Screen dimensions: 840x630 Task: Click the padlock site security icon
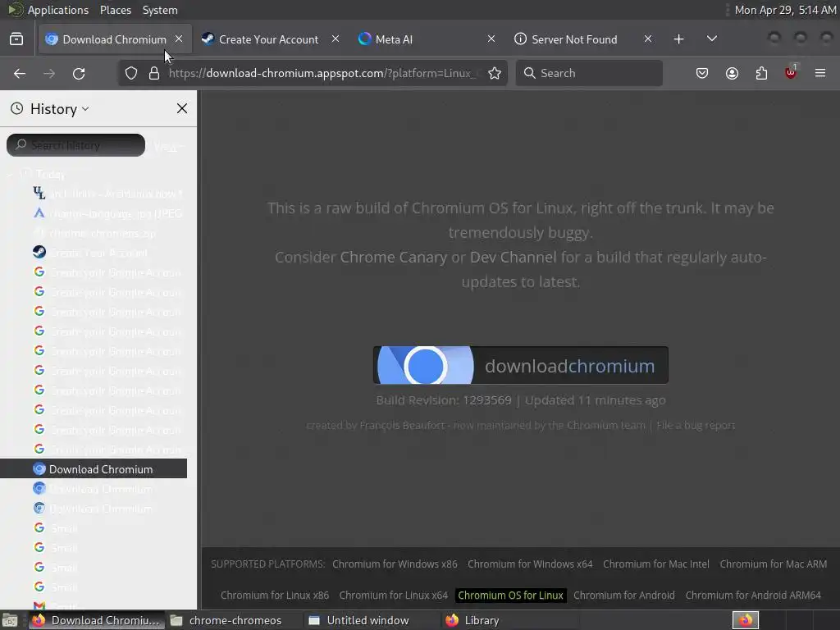pyautogui.click(x=154, y=73)
